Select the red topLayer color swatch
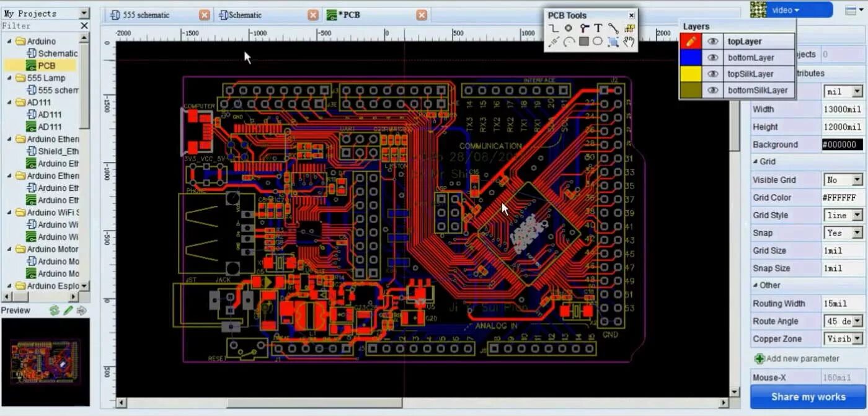 (x=691, y=41)
